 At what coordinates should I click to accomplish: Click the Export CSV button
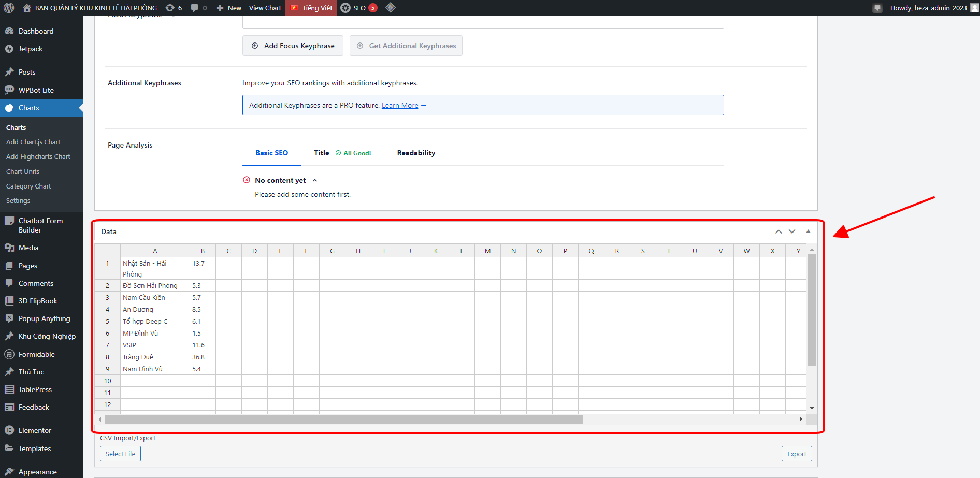796,454
